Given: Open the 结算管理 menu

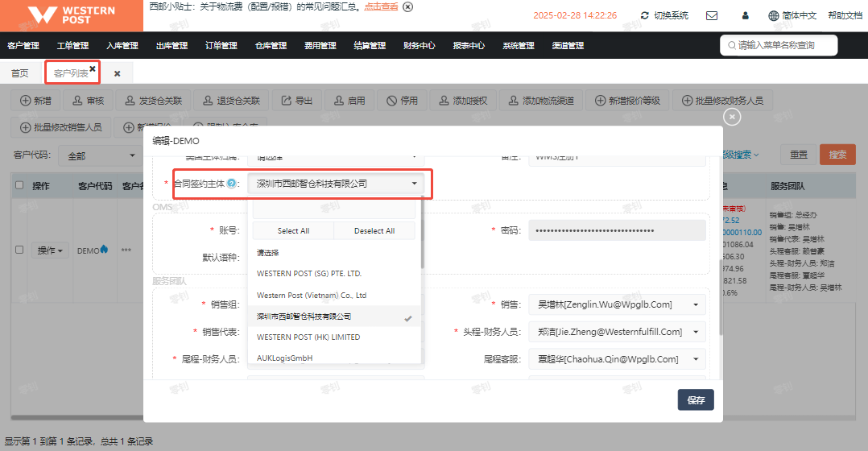Looking at the screenshot, I should coord(370,45).
